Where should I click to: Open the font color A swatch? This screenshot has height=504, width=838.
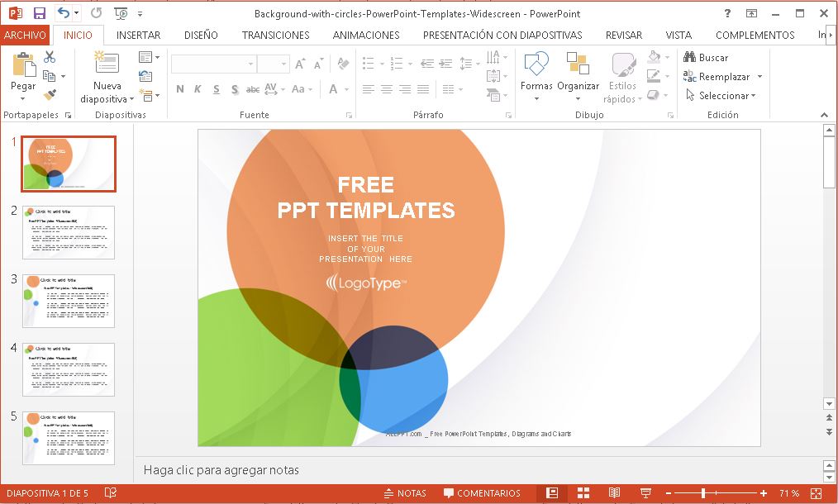coord(334,89)
